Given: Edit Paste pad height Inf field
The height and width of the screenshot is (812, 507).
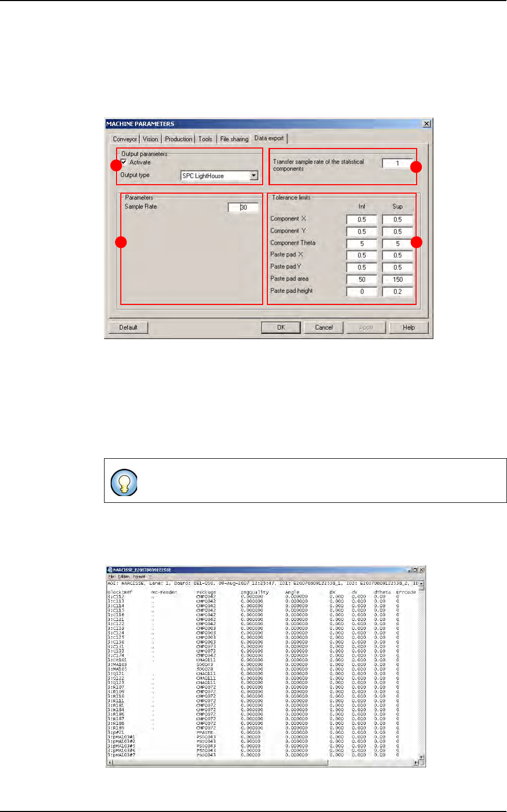Looking at the screenshot, I should click(x=362, y=292).
